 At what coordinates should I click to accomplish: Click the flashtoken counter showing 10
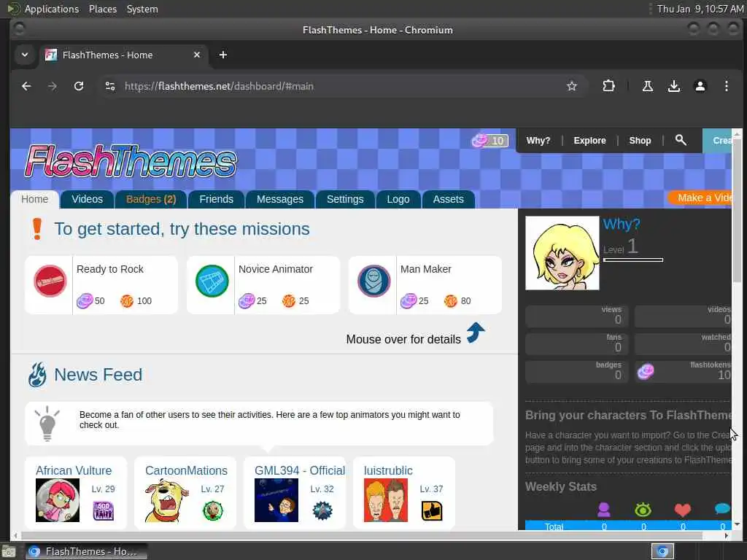(489, 141)
